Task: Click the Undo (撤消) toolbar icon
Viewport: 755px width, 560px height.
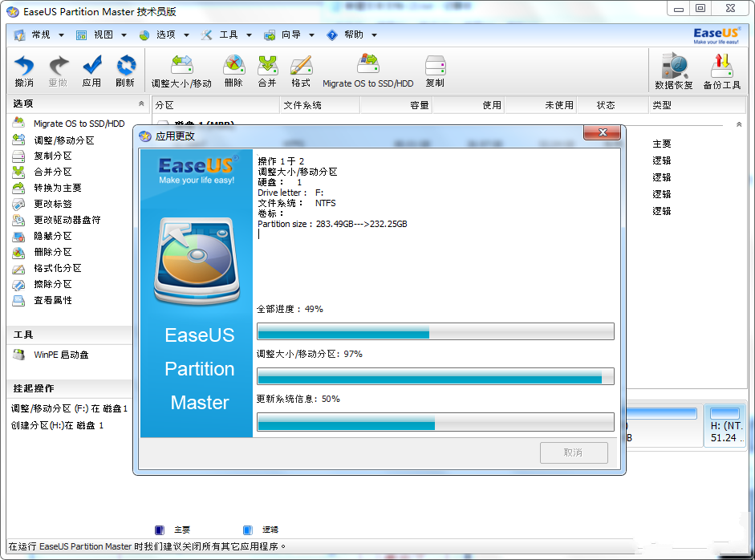Action: 24,71
